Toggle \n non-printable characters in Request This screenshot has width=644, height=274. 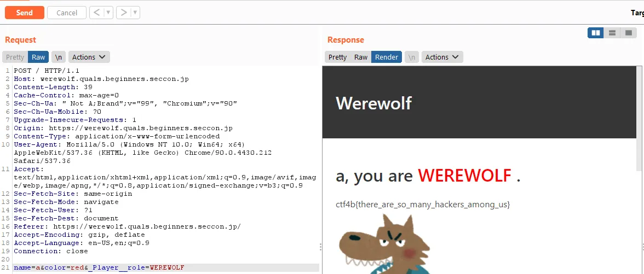pyautogui.click(x=58, y=57)
